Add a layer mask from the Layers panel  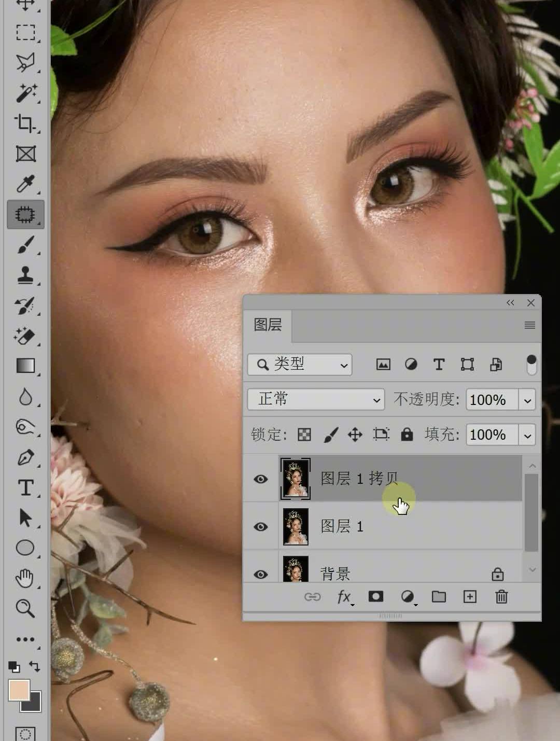[x=376, y=597]
